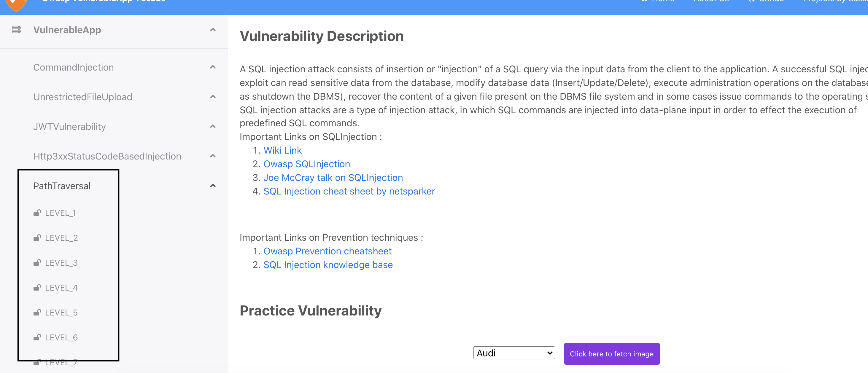Click the padlock icon next to LEVEL_6
Screen dimensions: 868x373
tap(37, 337)
